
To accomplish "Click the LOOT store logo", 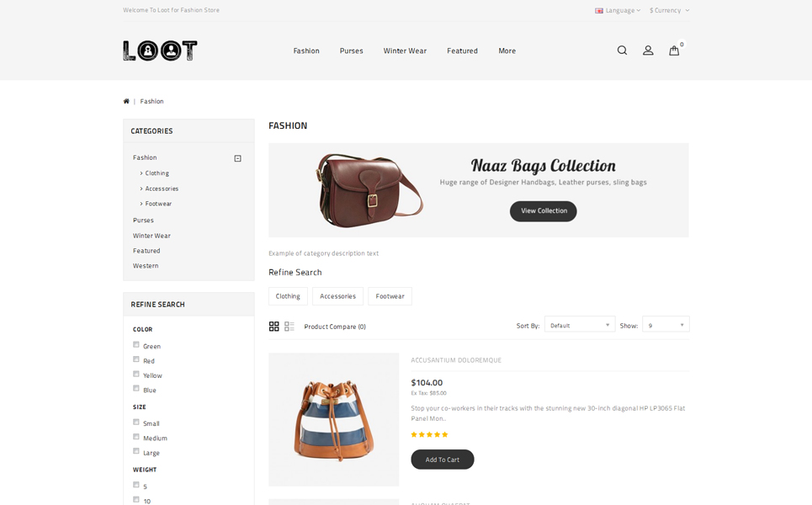I will point(160,50).
